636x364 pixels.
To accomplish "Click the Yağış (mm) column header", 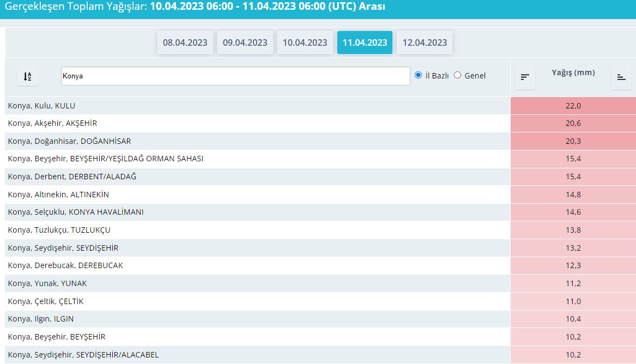I will [x=573, y=72].
